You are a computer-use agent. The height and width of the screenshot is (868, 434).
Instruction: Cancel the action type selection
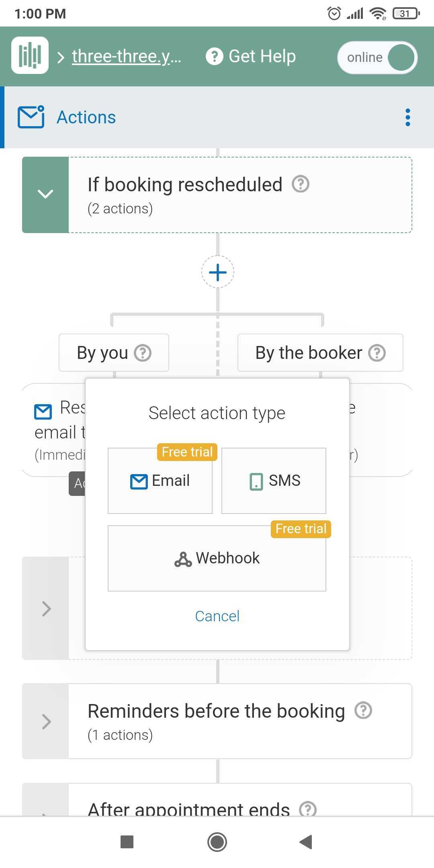click(x=217, y=616)
